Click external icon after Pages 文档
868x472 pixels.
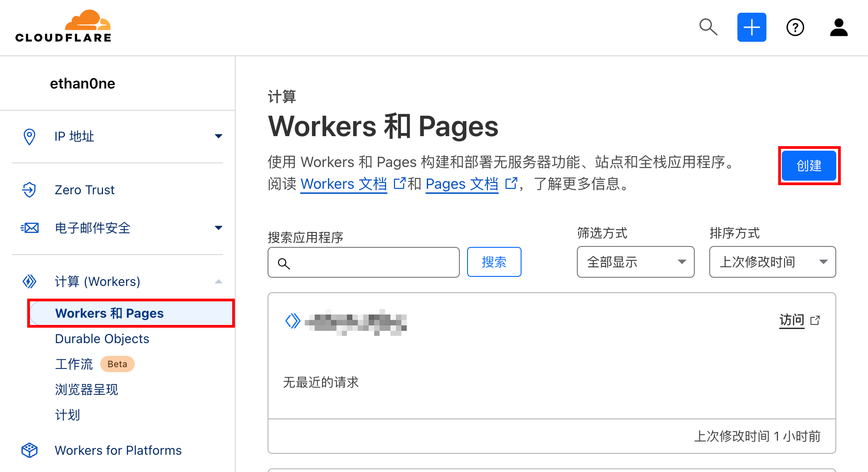click(511, 183)
